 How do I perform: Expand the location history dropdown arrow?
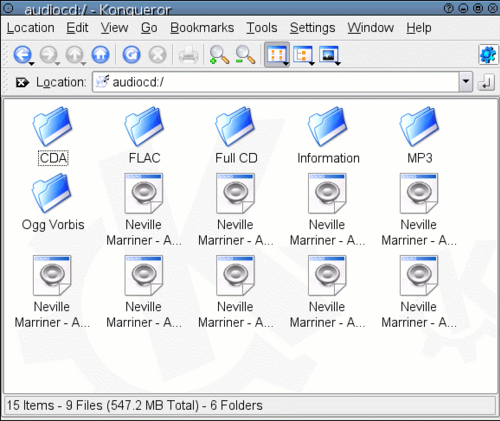coord(466,82)
